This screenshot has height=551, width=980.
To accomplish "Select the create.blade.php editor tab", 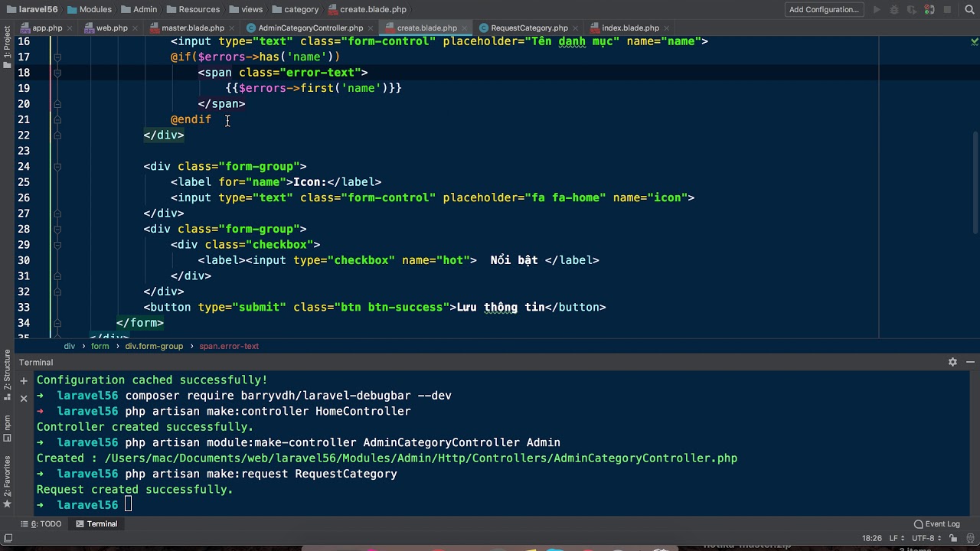I will tap(427, 28).
